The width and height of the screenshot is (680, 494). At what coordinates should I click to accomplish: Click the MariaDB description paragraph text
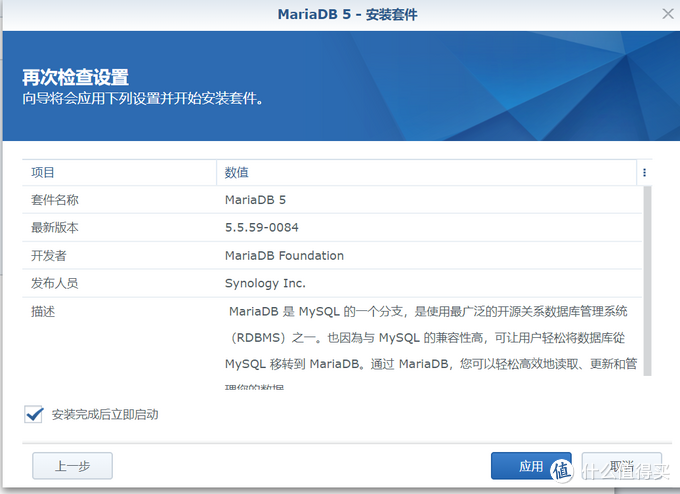click(x=431, y=346)
